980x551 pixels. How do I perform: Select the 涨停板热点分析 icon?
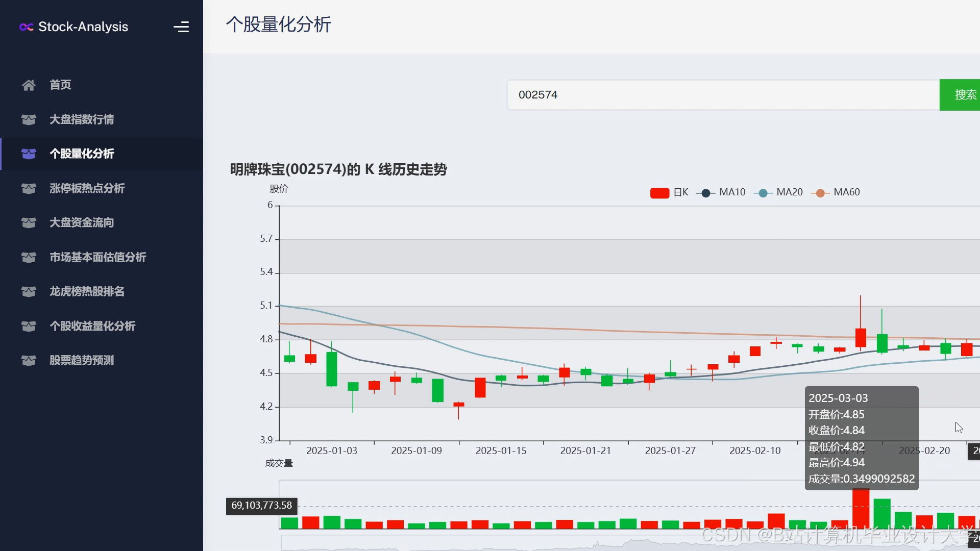click(29, 188)
